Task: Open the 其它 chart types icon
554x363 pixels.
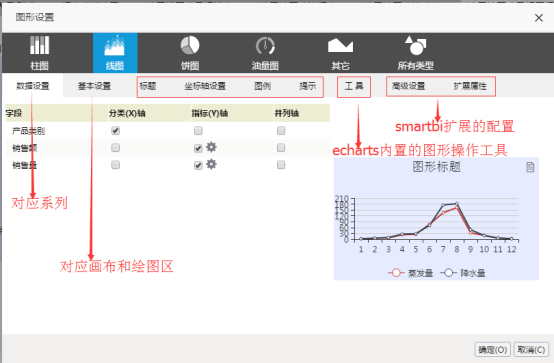Action: 340,46
